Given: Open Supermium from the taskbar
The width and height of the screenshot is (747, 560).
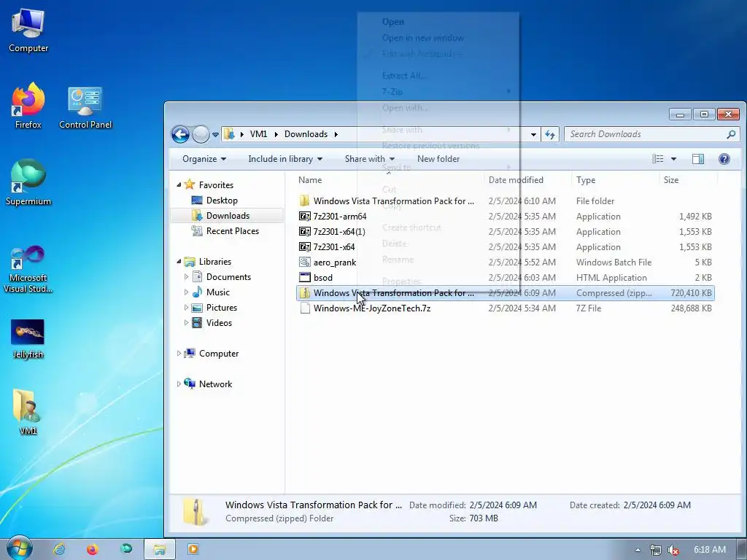Looking at the screenshot, I should tap(126, 549).
